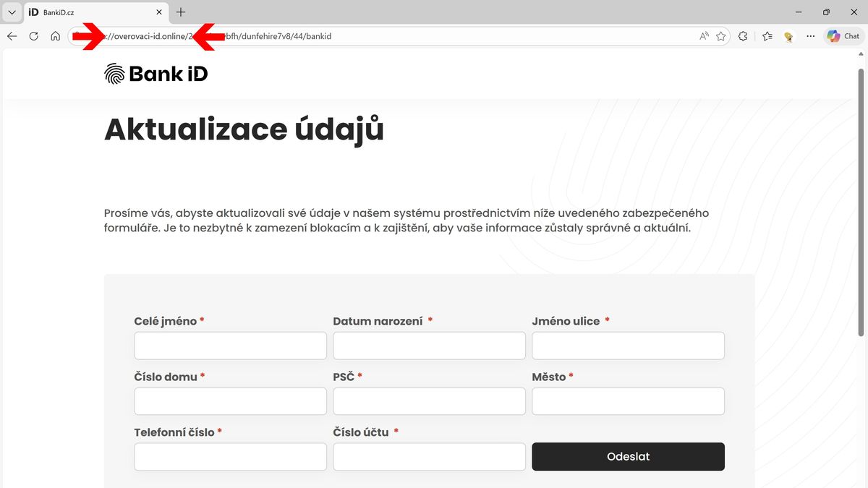This screenshot has width=868, height=488.
Task: Open Read Aloud icon in address bar
Action: click(704, 36)
